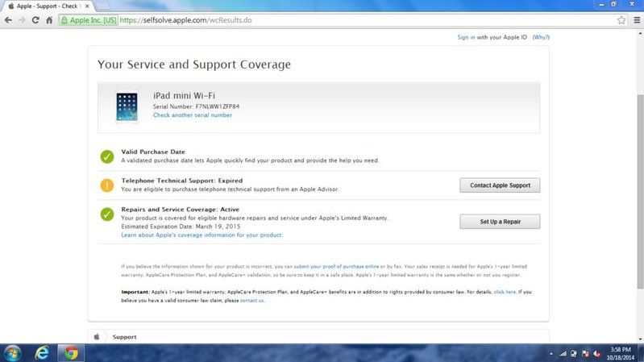Click the (Why?) link

[x=541, y=37]
